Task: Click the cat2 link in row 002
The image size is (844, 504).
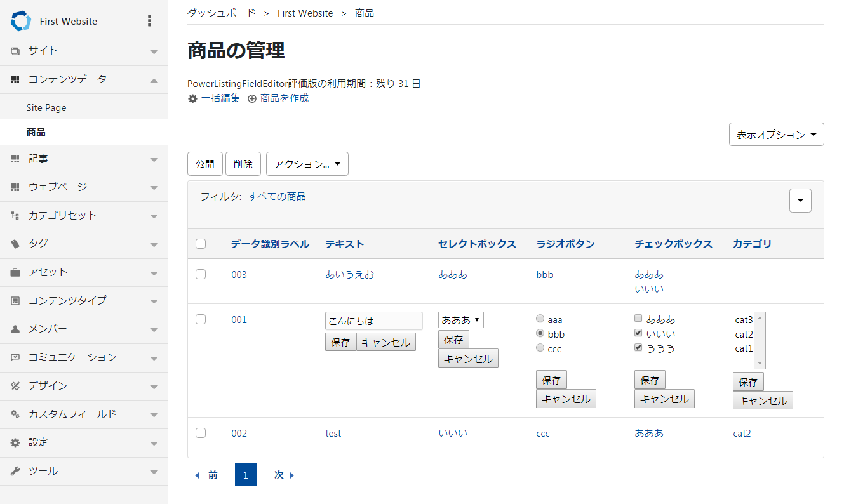Action: pyautogui.click(x=742, y=433)
